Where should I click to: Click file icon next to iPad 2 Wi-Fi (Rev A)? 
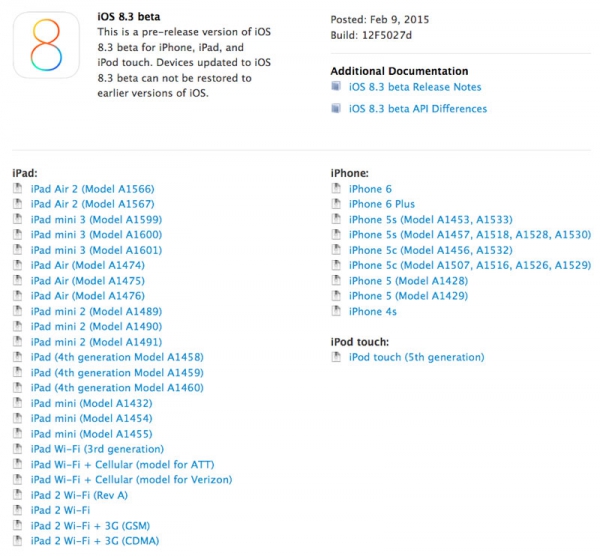pyautogui.click(x=18, y=494)
